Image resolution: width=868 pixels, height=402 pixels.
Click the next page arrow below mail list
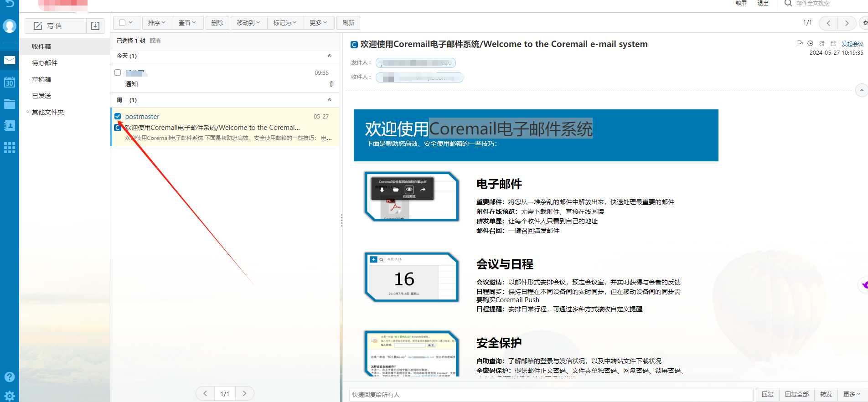click(x=244, y=393)
